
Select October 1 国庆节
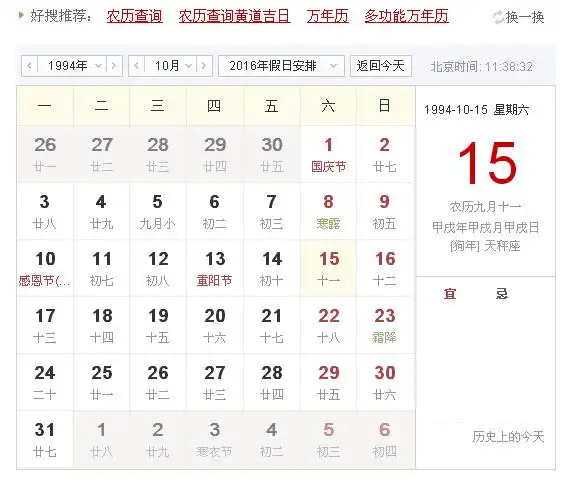coord(328,155)
